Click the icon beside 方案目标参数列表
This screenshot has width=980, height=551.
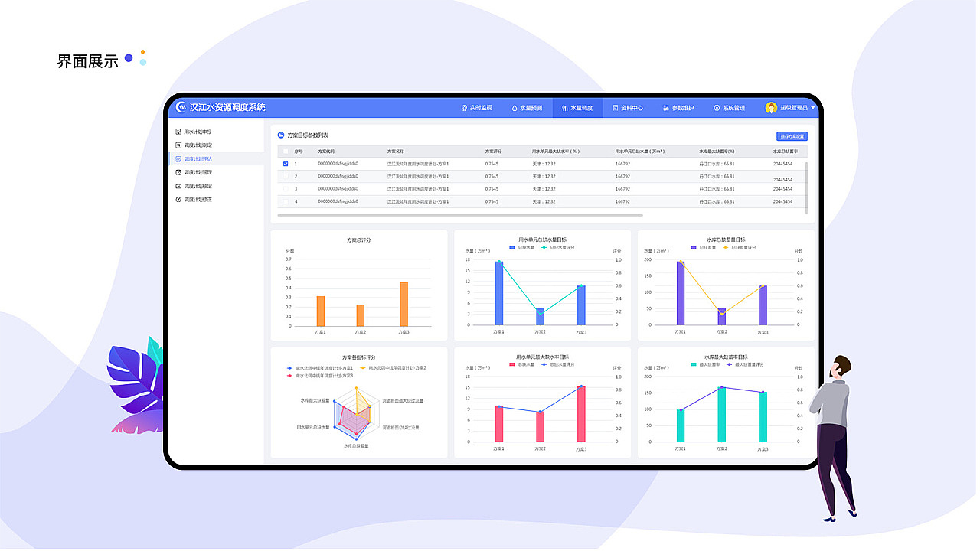click(x=281, y=135)
